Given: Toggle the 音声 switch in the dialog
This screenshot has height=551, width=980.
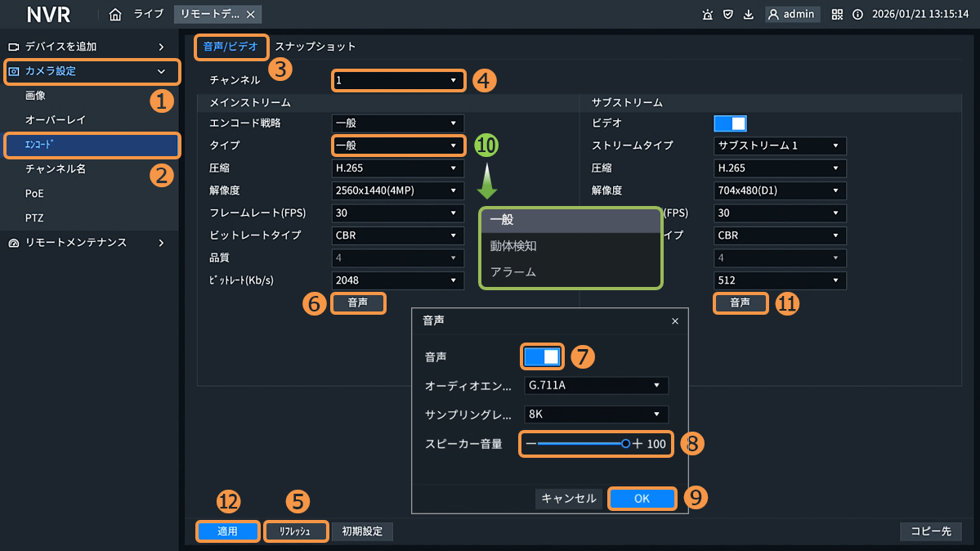Looking at the screenshot, I should tap(542, 356).
